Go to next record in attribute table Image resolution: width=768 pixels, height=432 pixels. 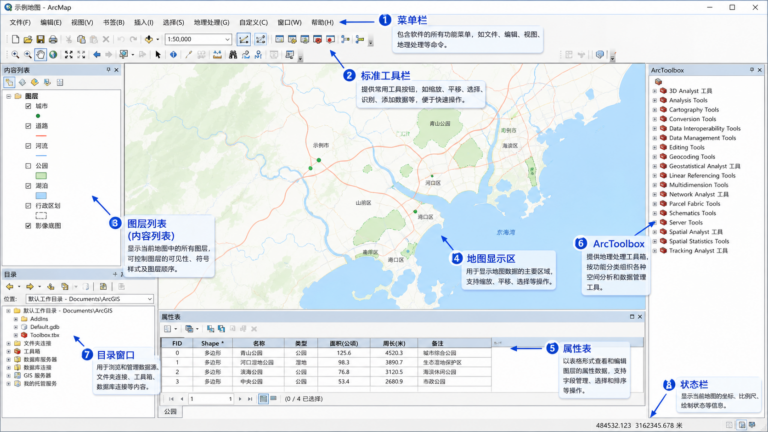(240, 399)
